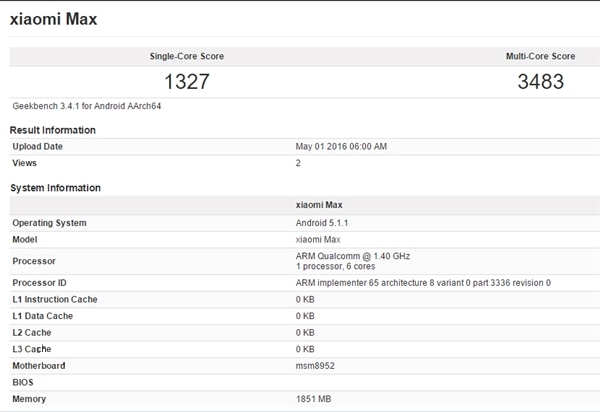Select the Single-Core Score header
Viewport: 600px width, 412px height.
(x=187, y=56)
